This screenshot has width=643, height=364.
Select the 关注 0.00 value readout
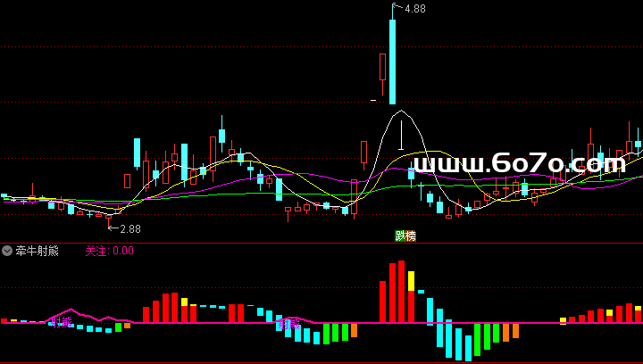click(109, 251)
